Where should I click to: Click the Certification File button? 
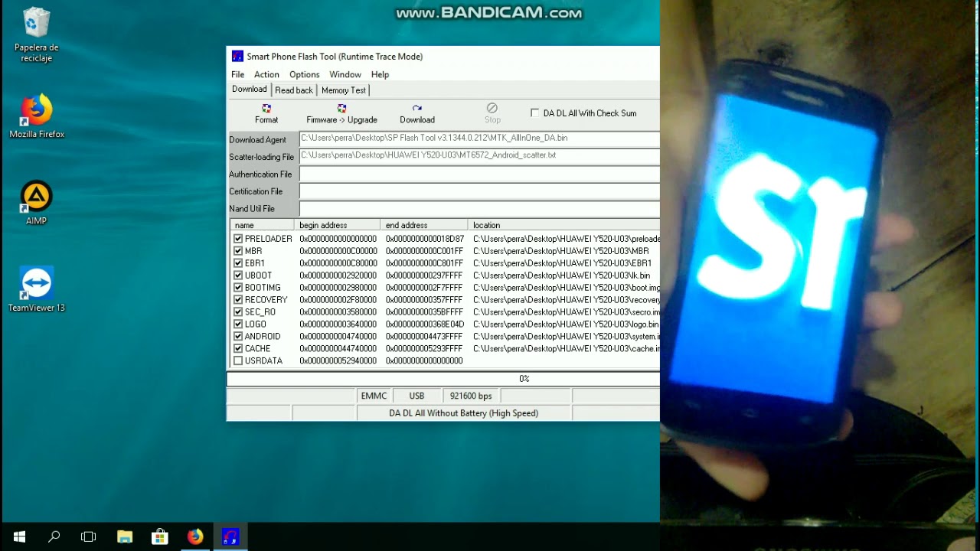[263, 191]
